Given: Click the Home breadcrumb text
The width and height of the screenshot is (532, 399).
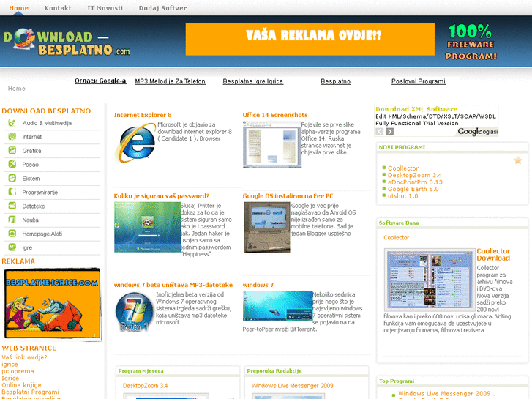Looking at the screenshot, I should (17, 89).
